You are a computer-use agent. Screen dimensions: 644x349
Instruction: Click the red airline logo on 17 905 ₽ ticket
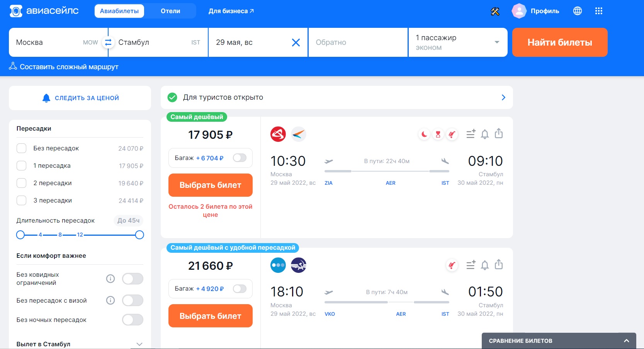[x=278, y=134]
